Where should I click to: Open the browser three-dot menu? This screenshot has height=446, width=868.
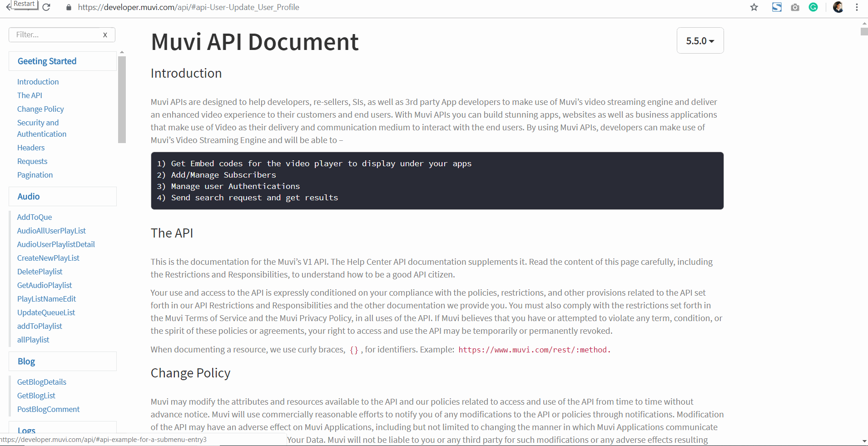coord(857,7)
